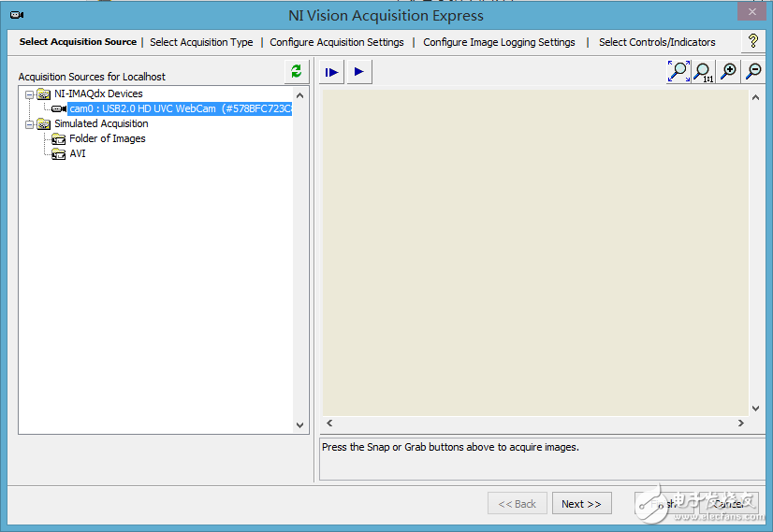
Task: Select cam0 USB2.0 HD UVC WebCam
Action: (x=180, y=108)
